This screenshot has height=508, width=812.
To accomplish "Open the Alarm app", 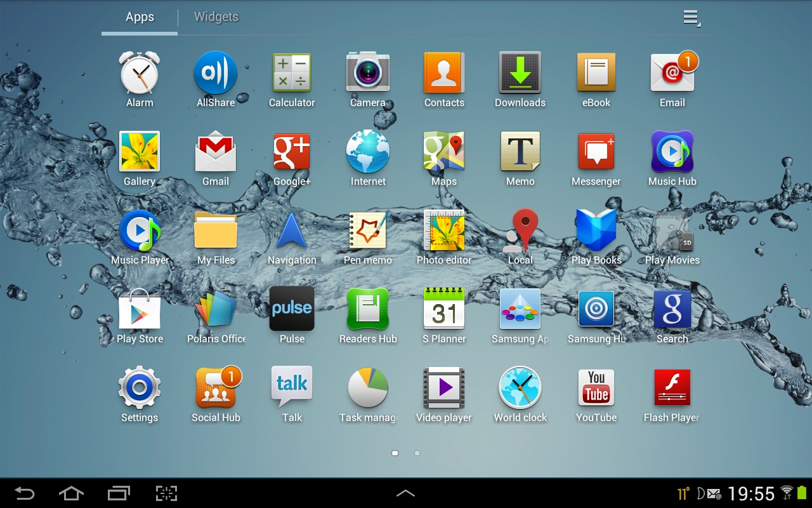I will [x=140, y=74].
